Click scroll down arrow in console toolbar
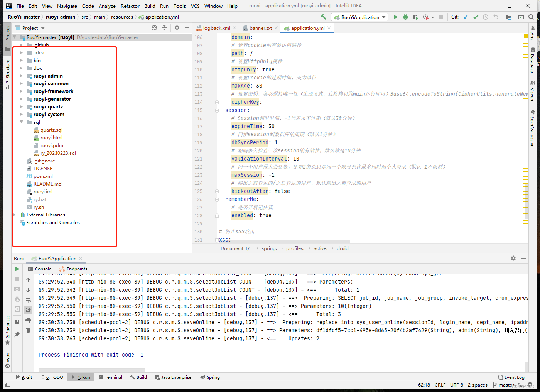The width and height of the screenshot is (540, 392). 28,290
